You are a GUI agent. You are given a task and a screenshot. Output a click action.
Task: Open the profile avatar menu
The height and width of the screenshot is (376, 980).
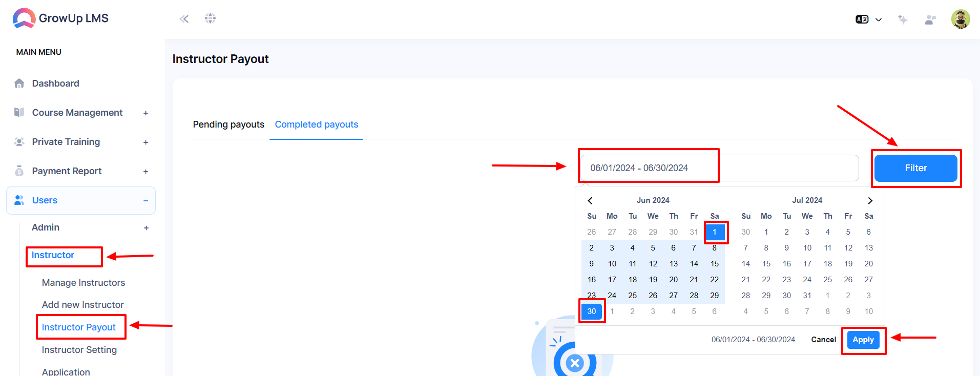coord(961,19)
